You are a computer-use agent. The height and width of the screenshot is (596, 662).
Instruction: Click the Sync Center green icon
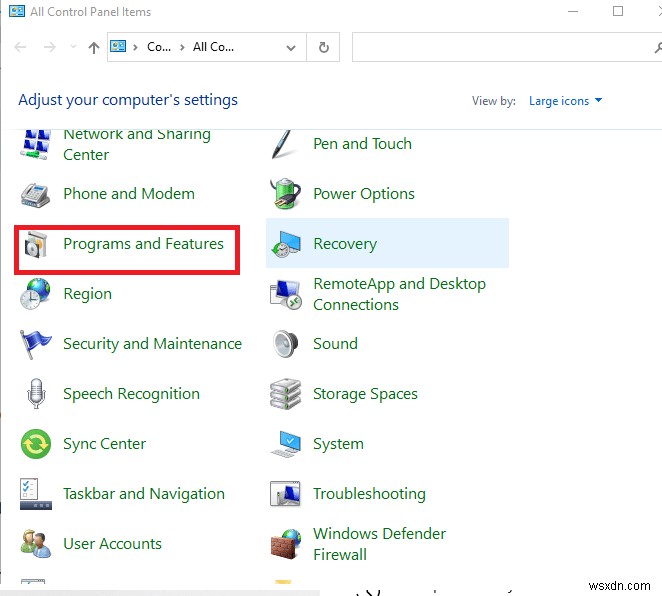pyautogui.click(x=36, y=444)
